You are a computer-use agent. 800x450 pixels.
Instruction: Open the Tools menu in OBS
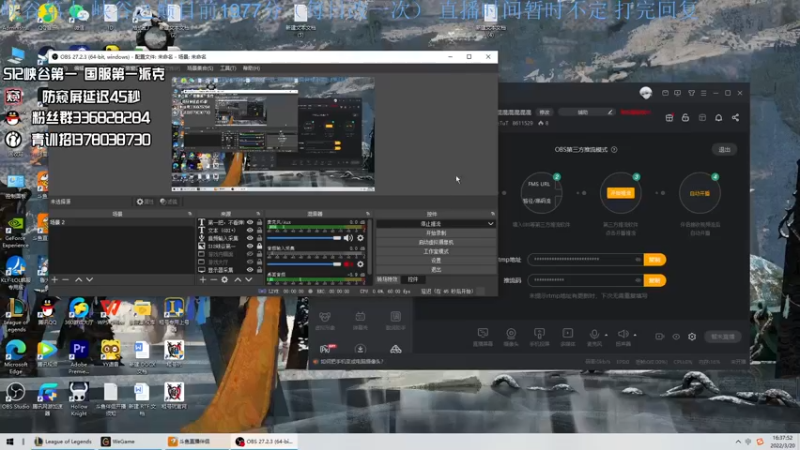228,68
